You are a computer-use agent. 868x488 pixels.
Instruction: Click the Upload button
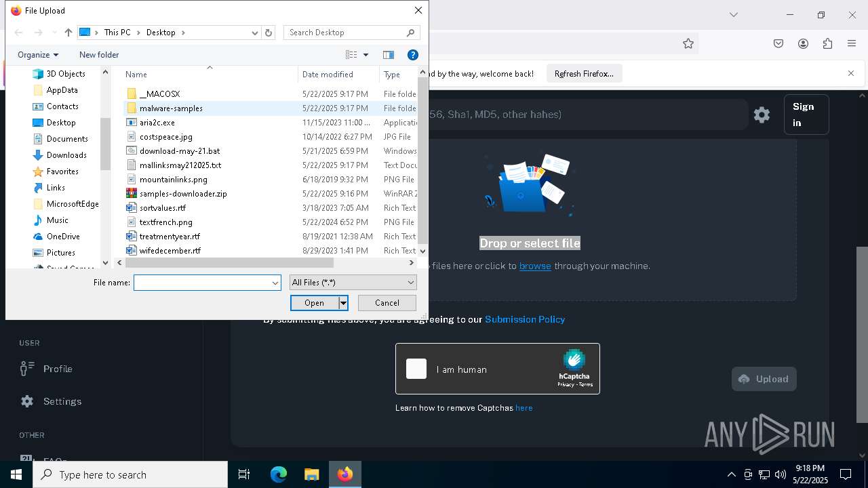[764, 379]
